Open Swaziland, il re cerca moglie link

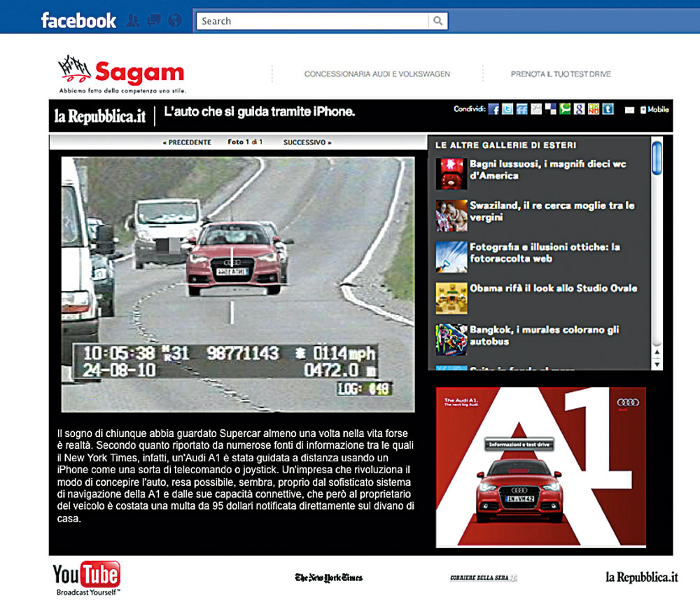552,211
